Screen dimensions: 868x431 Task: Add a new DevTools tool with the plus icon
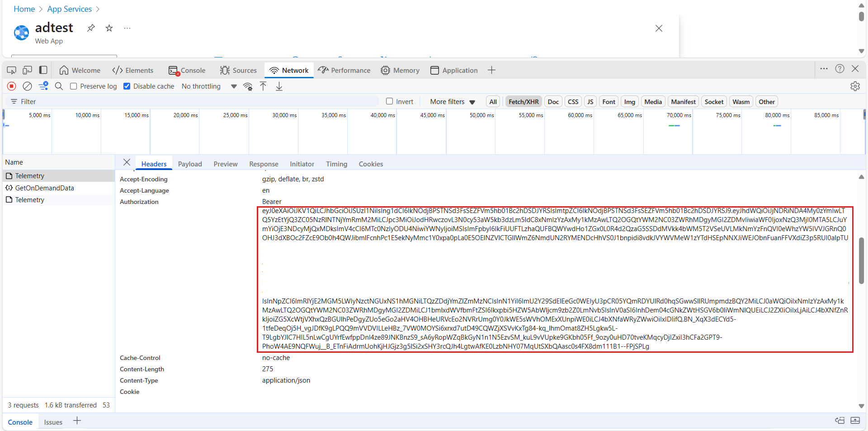pos(492,70)
